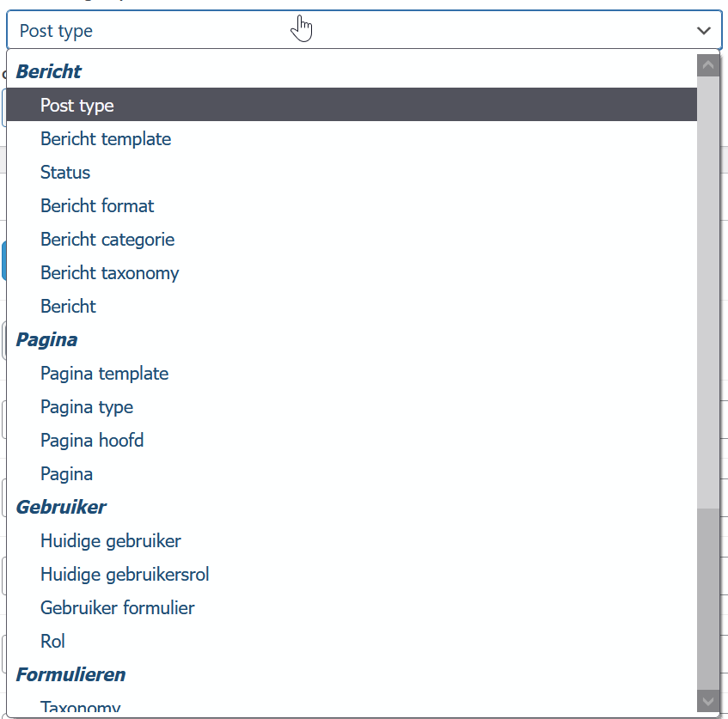
Task: Select the Pagina option
Action: pyautogui.click(x=67, y=473)
